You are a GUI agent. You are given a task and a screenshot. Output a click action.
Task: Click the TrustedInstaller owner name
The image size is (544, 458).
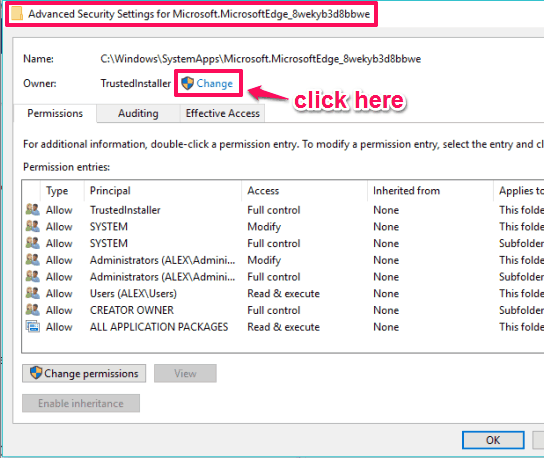click(x=136, y=83)
